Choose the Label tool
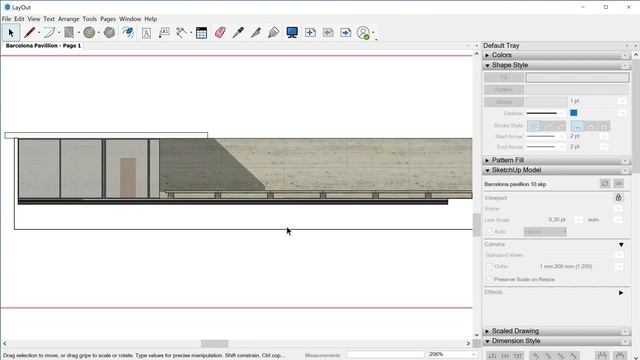 tap(164, 33)
